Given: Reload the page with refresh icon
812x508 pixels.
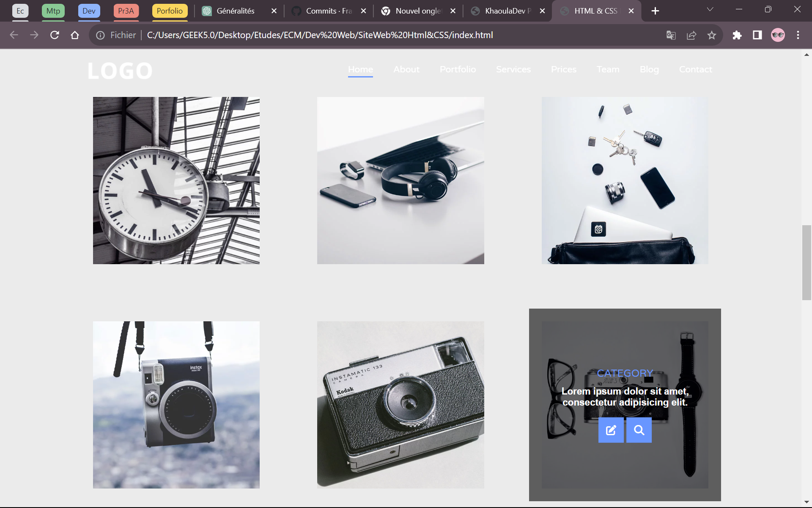Looking at the screenshot, I should 55,35.
